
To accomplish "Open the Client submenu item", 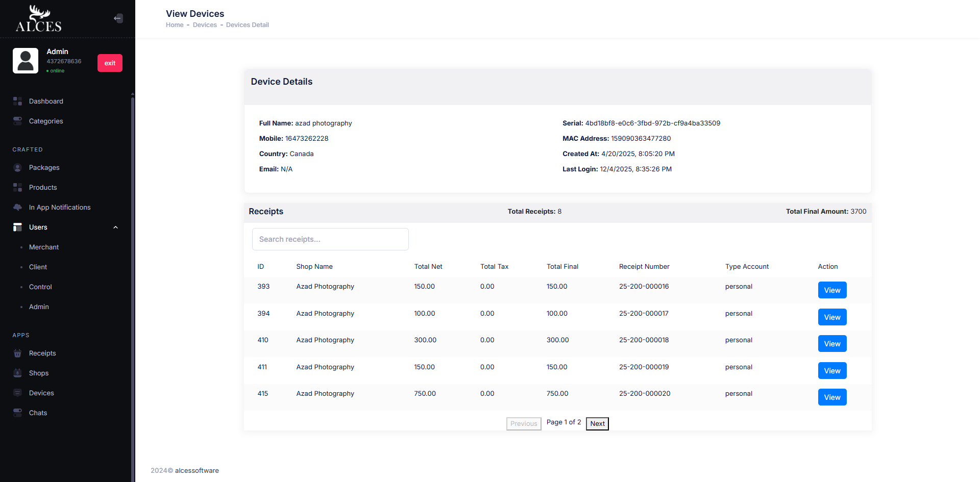I will pos(38,267).
